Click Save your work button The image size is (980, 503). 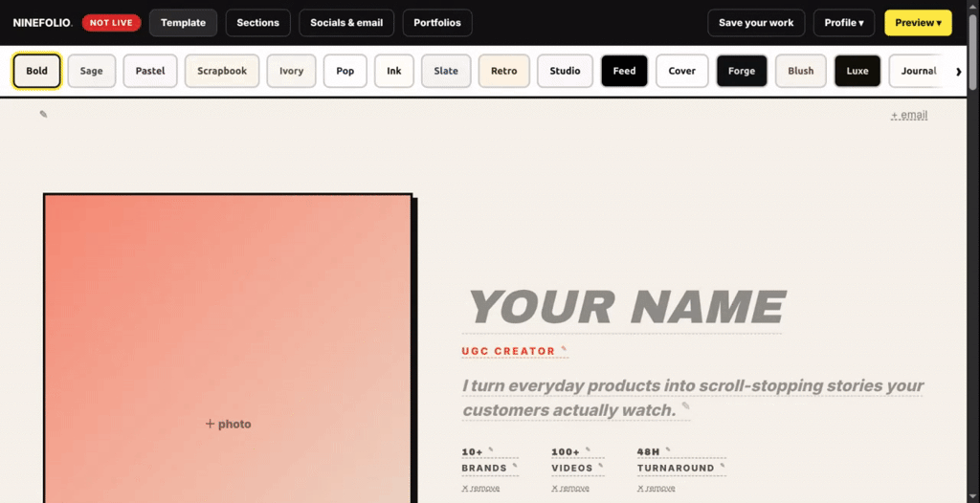[756, 23]
